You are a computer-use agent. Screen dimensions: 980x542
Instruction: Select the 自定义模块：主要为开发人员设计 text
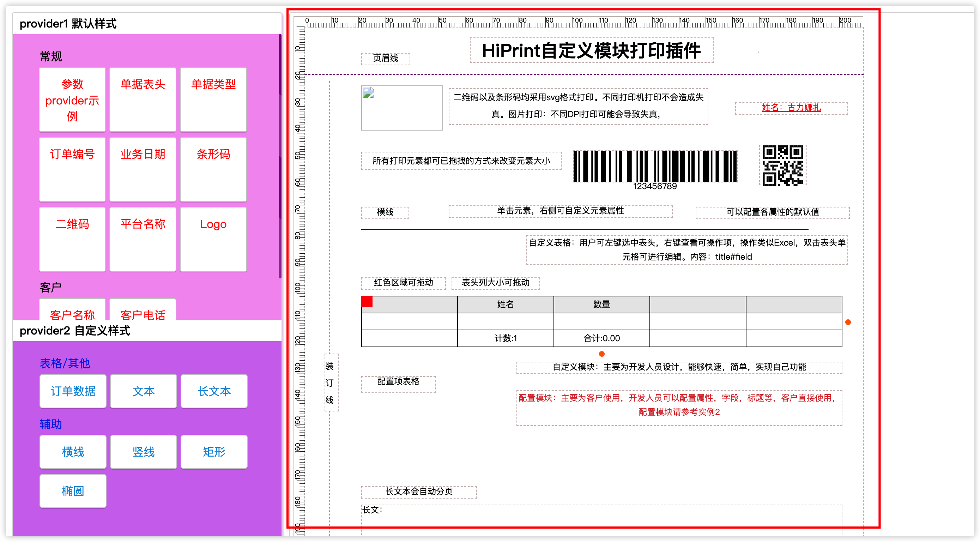point(679,367)
